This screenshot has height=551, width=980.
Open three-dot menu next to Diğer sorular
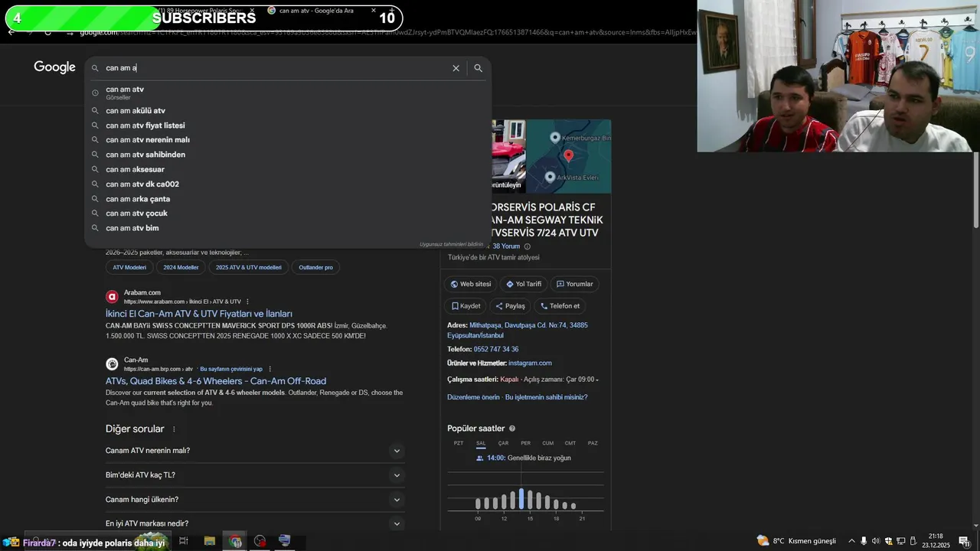pos(174,429)
